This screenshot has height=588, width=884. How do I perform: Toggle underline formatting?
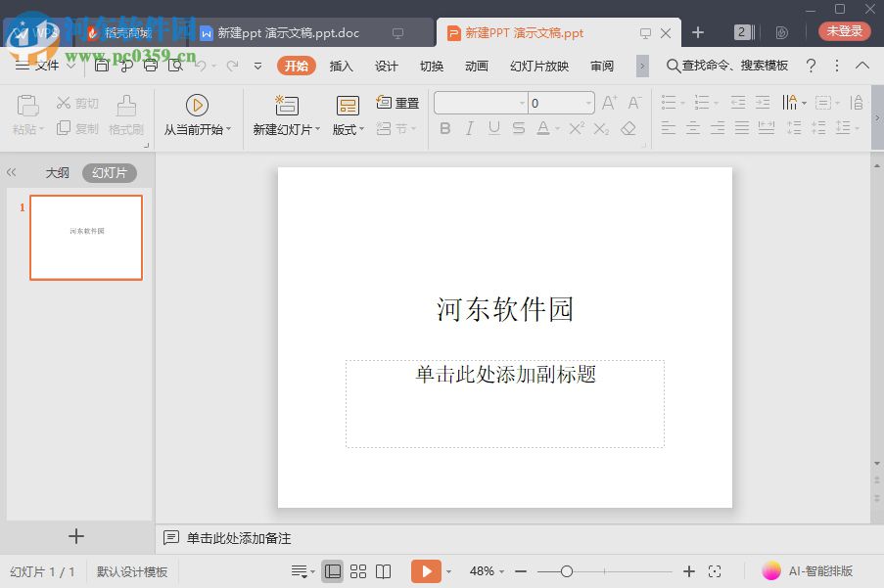point(493,128)
